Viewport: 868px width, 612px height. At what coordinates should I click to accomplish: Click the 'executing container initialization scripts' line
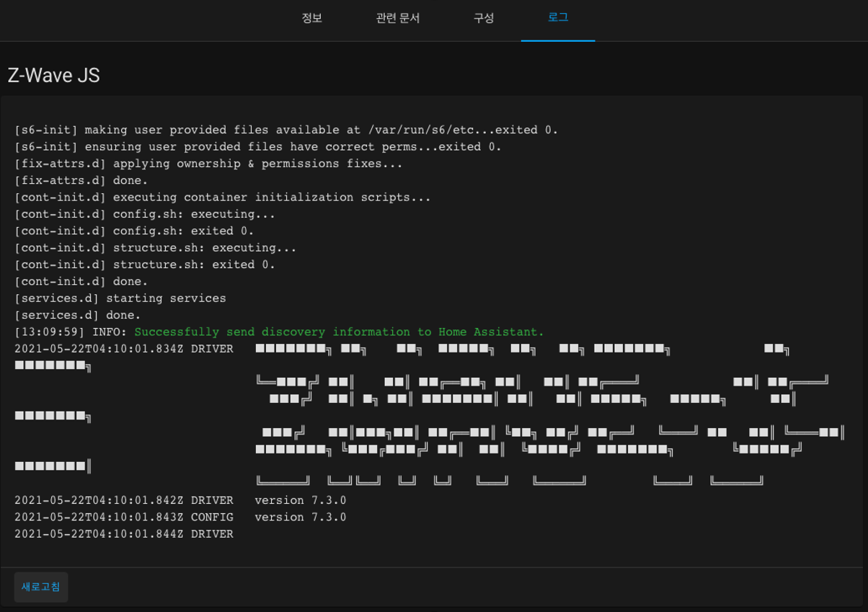[223, 198]
